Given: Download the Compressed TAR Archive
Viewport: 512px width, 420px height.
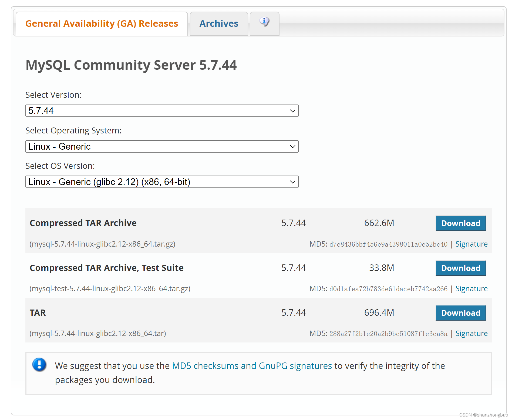Looking at the screenshot, I should pyautogui.click(x=460, y=223).
